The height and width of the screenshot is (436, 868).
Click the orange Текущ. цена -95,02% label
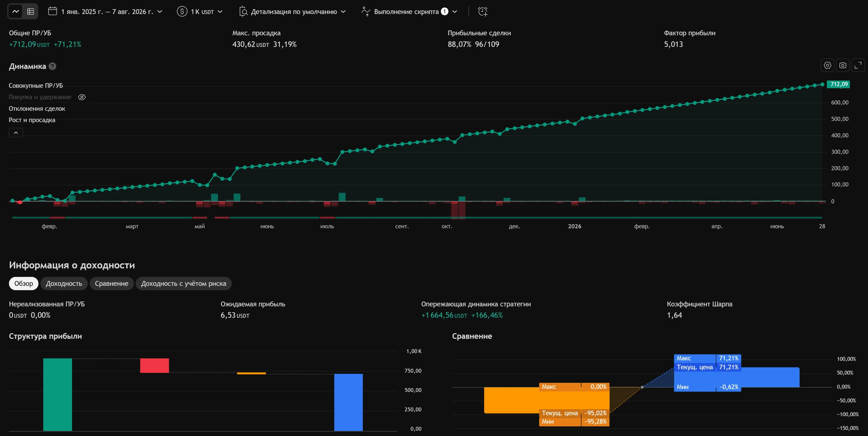(574, 413)
